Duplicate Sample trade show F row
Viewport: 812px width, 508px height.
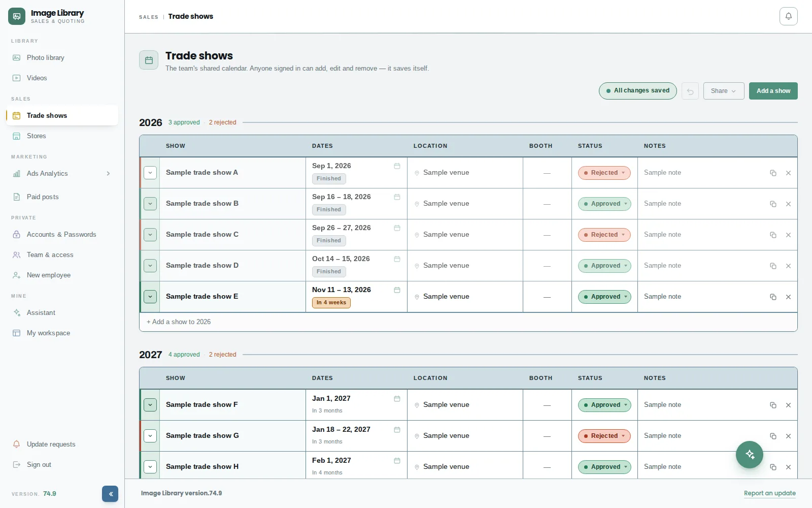tap(773, 405)
